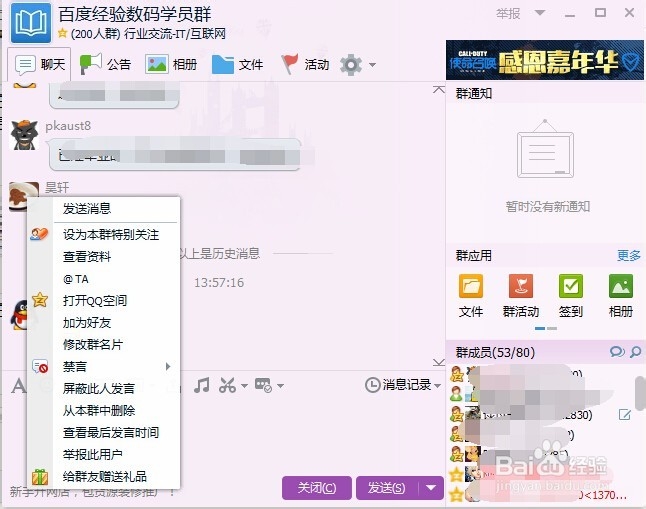
Task: Open the send options dropdown arrow
Action: click(431, 488)
